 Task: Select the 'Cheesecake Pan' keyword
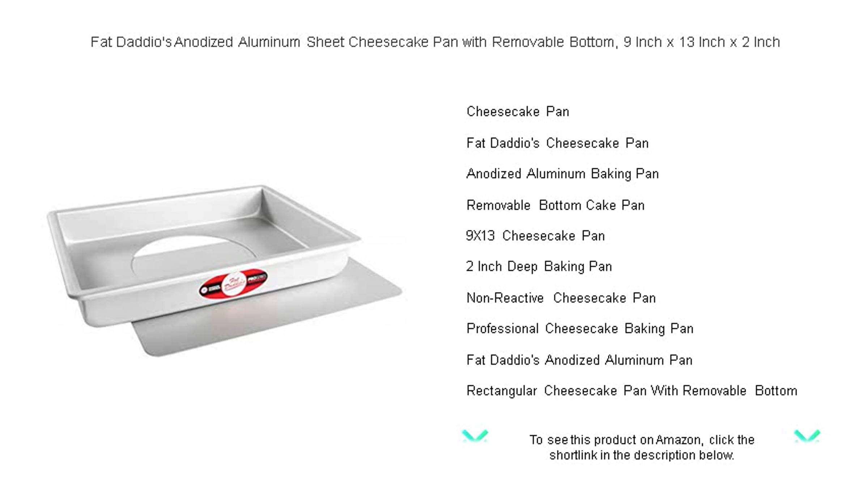coord(518,112)
